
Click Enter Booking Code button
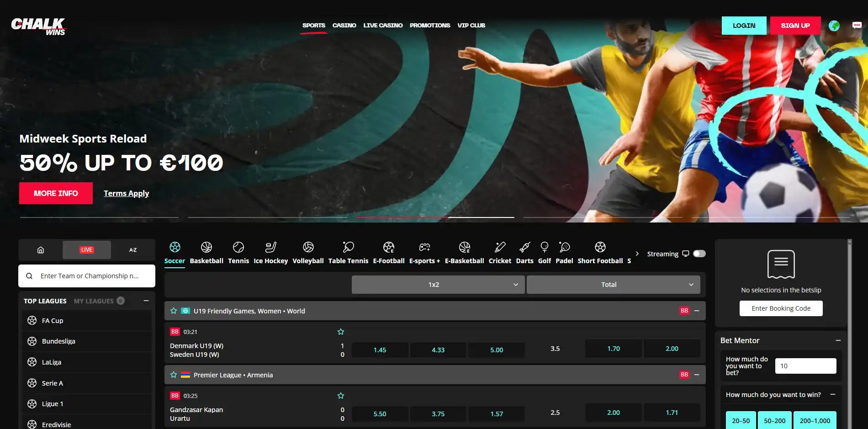coord(781,308)
